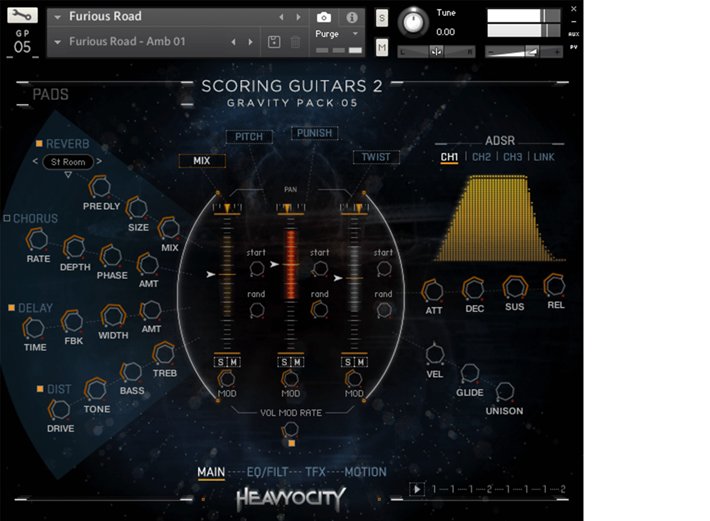Select the PUNISH button
710x521 pixels.
(314, 133)
